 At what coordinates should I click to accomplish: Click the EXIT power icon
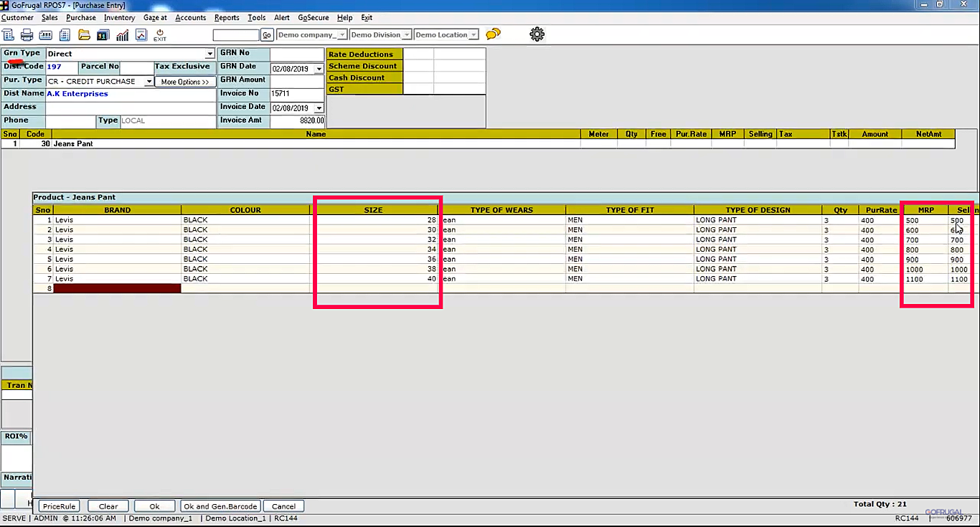tap(160, 34)
